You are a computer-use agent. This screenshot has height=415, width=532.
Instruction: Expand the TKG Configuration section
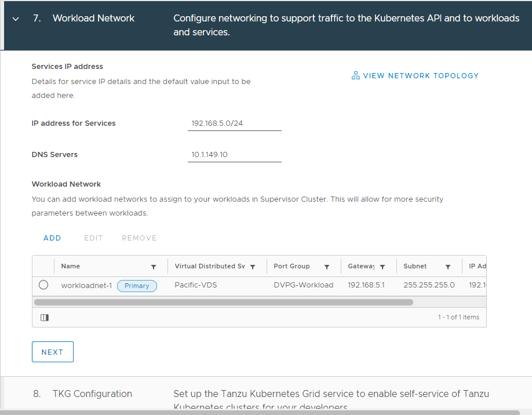pos(92,394)
